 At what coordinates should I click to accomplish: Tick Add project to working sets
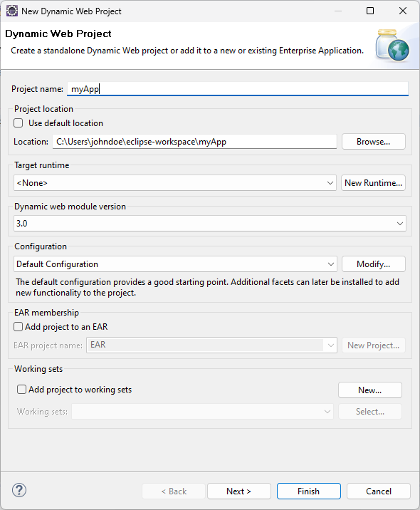click(21, 390)
